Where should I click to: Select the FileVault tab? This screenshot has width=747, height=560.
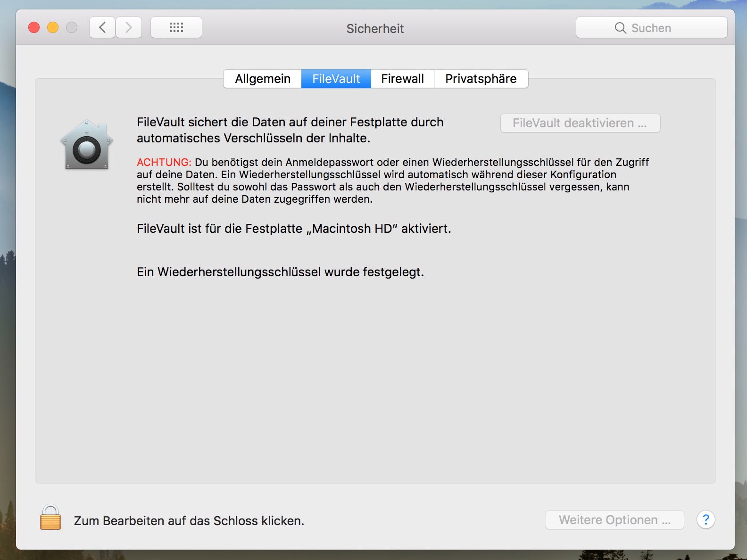[336, 79]
